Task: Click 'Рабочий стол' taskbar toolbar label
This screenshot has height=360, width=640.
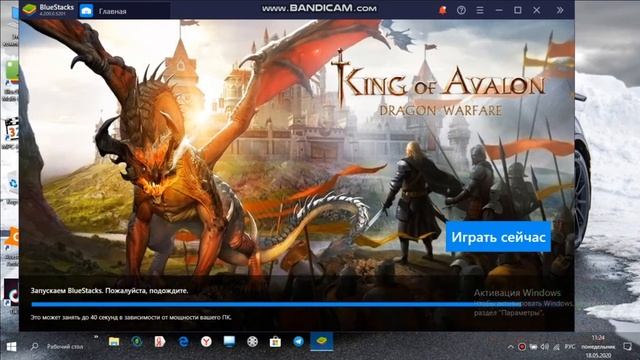Action: [x=65, y=347]
